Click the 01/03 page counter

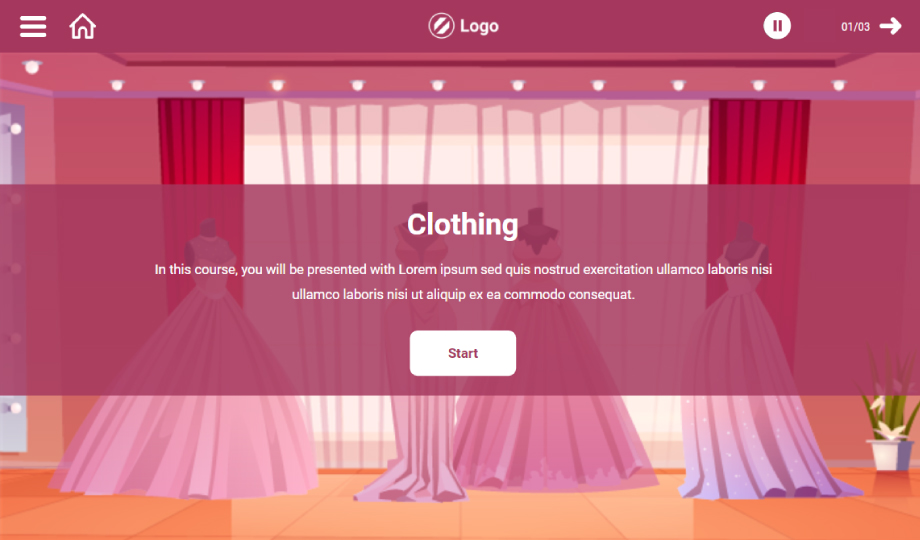click(855, 26)
